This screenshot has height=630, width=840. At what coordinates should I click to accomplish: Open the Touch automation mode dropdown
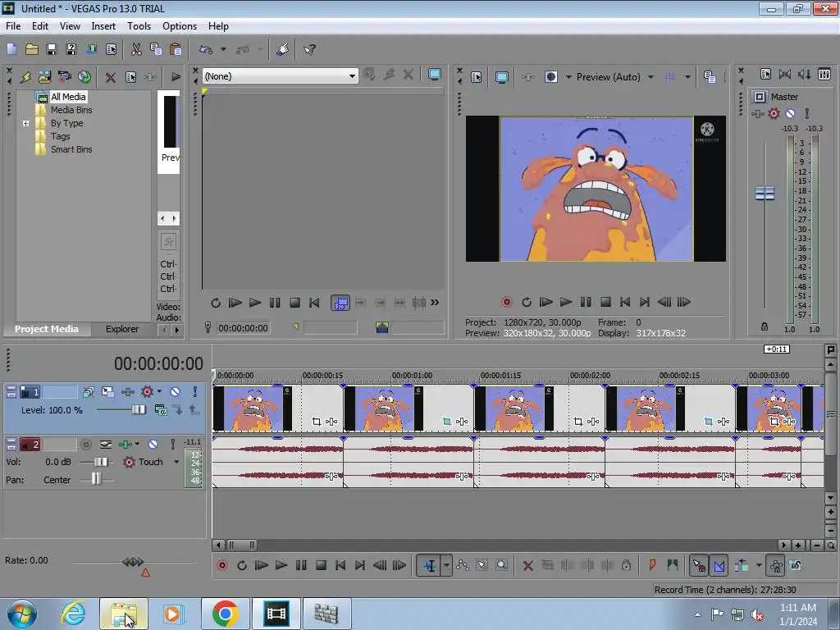click(176, 462)
